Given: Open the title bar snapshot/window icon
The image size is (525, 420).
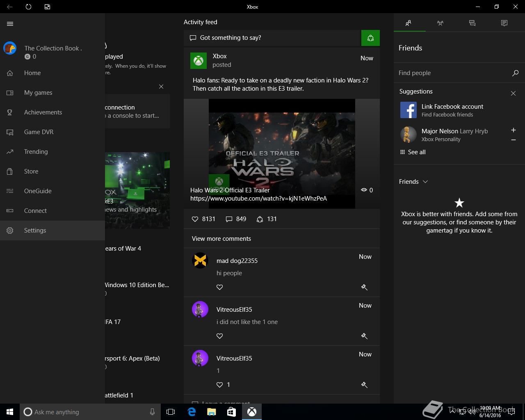Looking at the screenshot, I should point(47,7).
